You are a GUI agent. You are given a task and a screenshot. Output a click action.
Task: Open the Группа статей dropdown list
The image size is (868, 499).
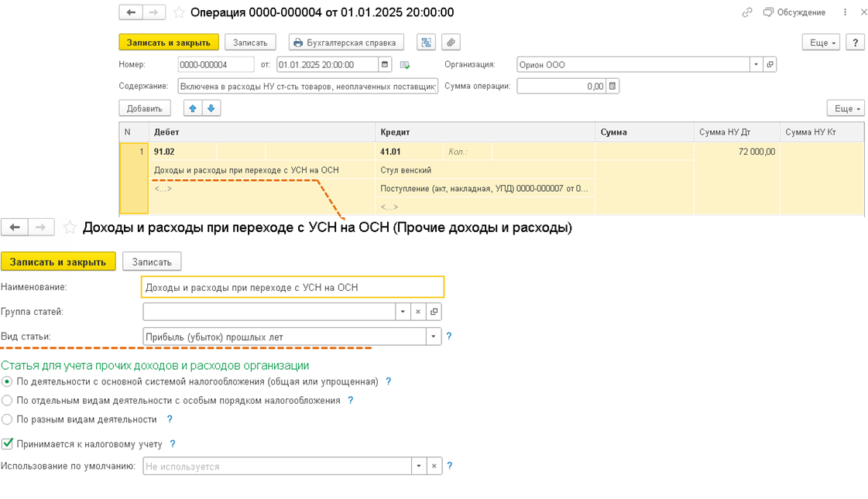pos(403,312)
